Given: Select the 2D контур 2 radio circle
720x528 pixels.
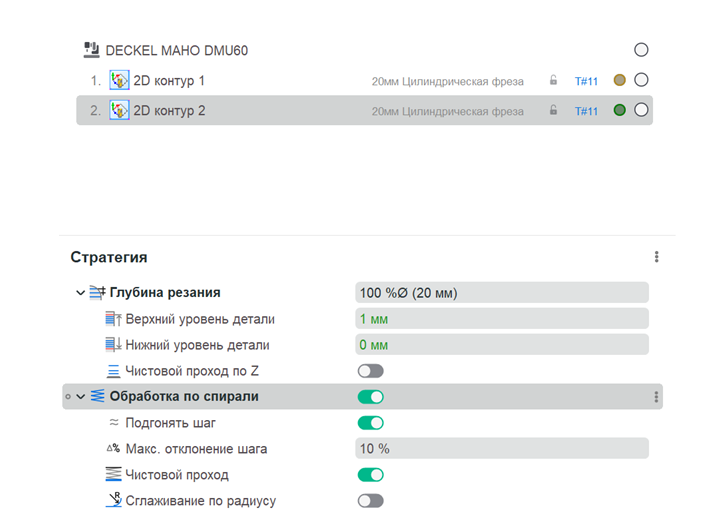Looking at the screenshot, I should 641,110.
